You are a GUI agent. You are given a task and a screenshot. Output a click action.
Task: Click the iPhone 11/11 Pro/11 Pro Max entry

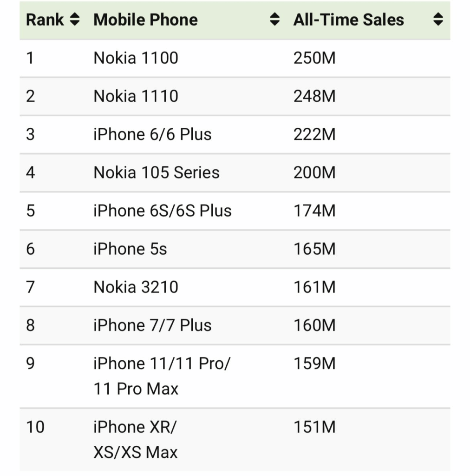161,376
